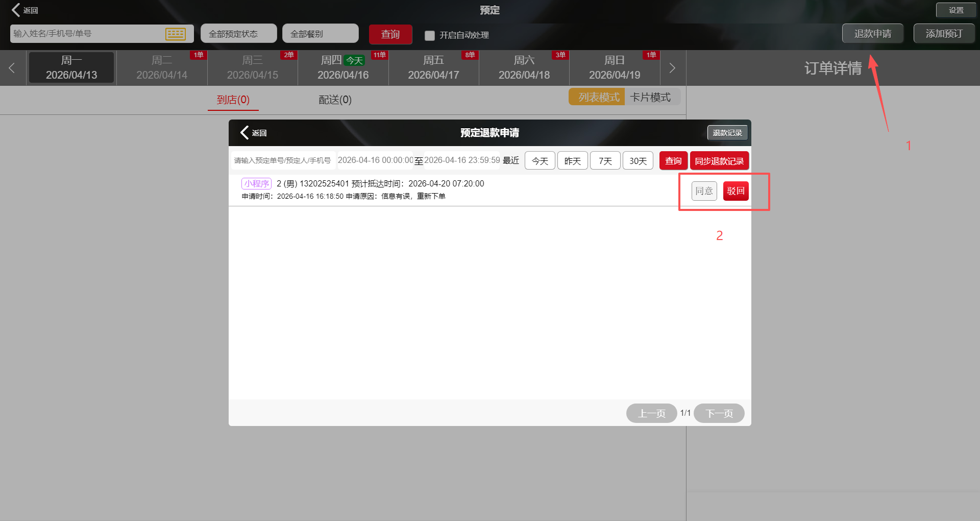Image resolution: width=980 pixels, height=521 pixels.
Task: Switch to 列表模式 view
Action: point(597,97)
